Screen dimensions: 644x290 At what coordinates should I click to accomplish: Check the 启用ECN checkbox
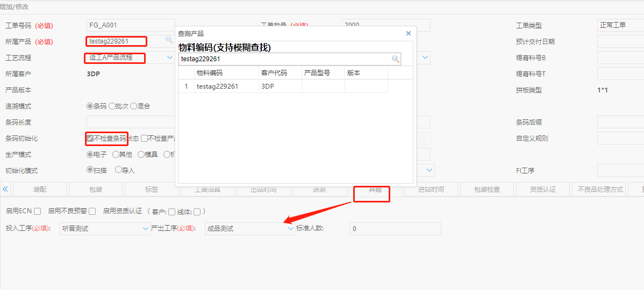pyautogui.click(x=38, y=212)
